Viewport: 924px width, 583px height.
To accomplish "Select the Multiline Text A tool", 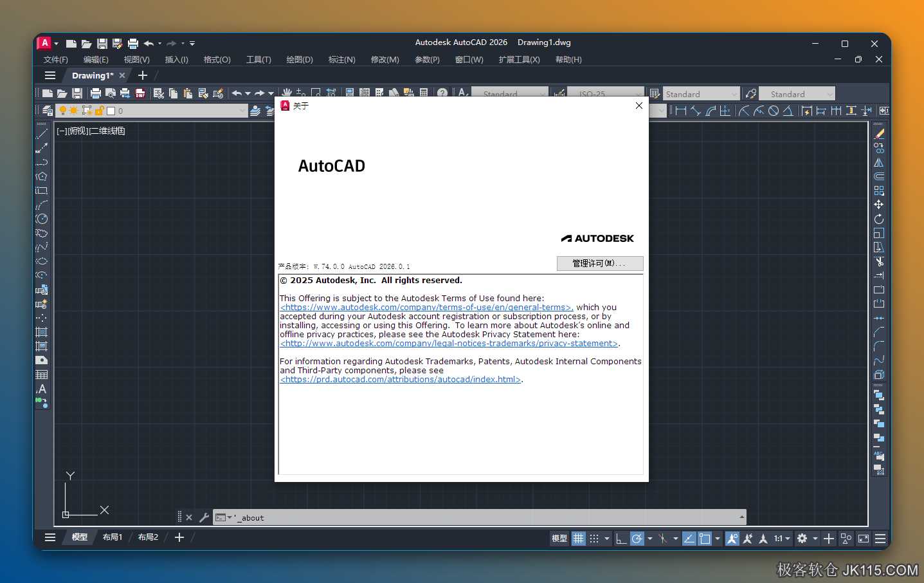I will click(x=42, y=389).
